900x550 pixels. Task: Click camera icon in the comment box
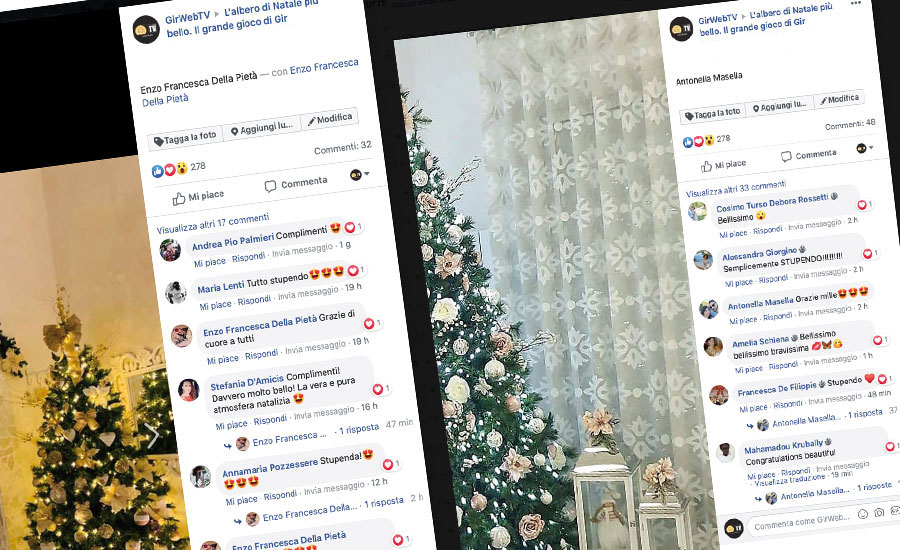[879, 512]
